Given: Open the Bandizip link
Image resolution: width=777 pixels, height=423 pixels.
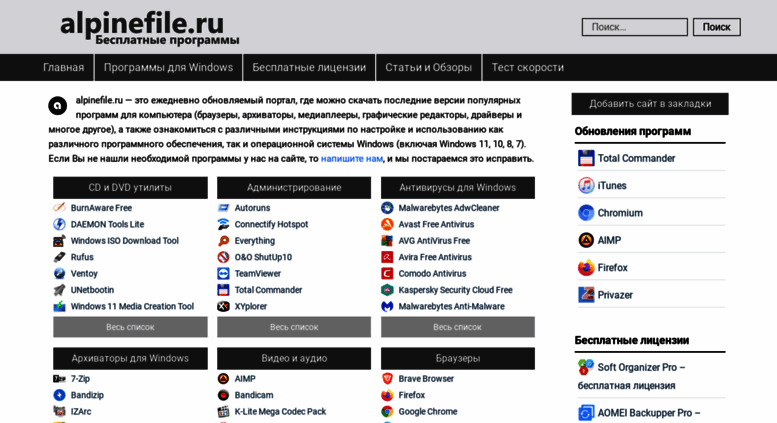Looking at the screenshot, I should pyautogui.click(x=87, y=395).
